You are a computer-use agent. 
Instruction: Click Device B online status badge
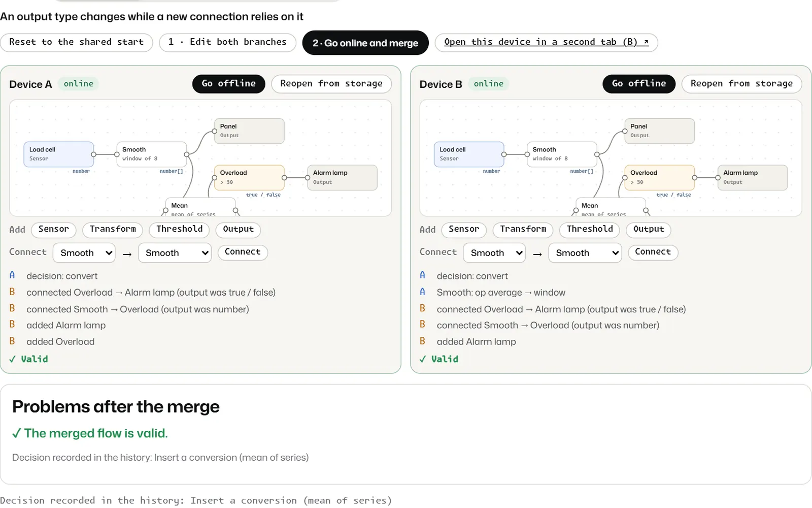pos(489,84)
